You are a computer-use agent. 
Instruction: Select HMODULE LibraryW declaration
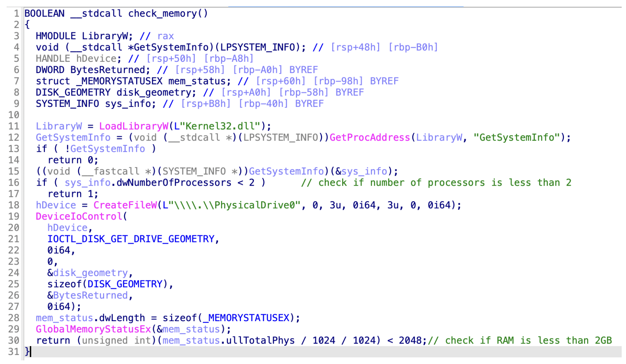(84, 36)
